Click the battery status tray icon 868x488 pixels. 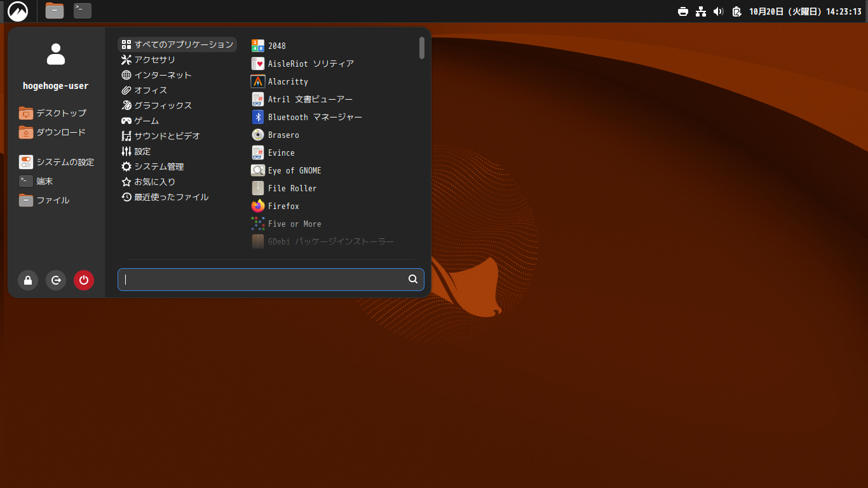tap(736, 11)
